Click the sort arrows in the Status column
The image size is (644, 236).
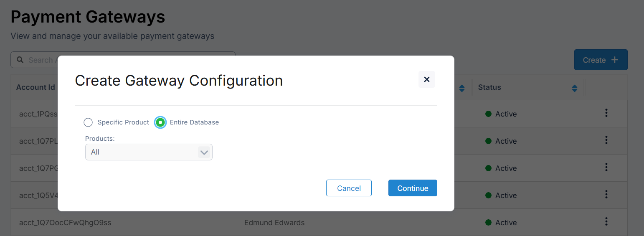point(575,88)
